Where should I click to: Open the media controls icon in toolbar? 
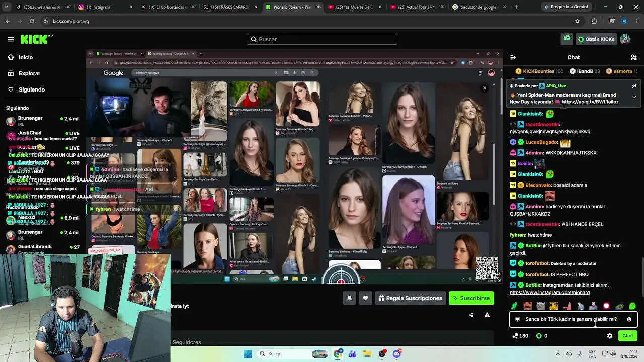pyautogui.click(x=612, y=21)
